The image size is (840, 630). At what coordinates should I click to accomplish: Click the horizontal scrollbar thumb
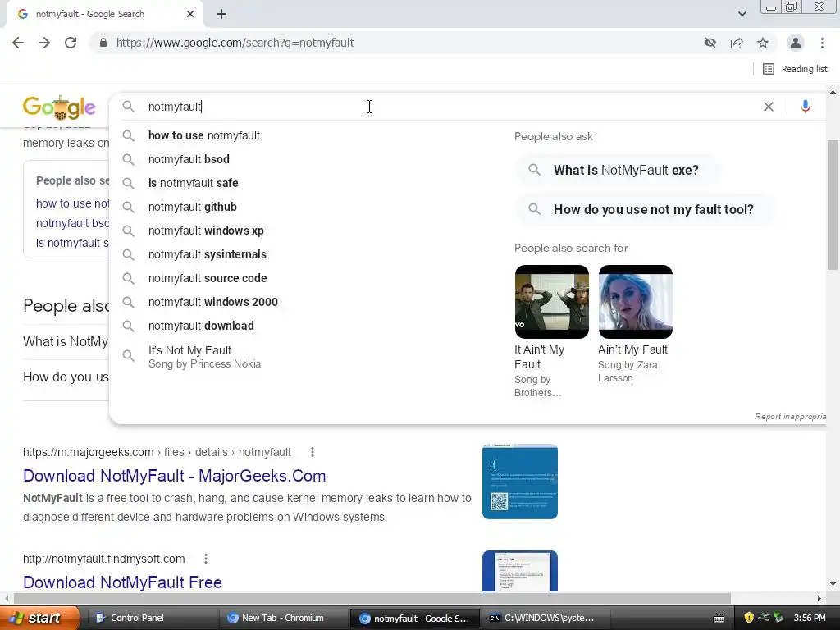coord(372,598)
